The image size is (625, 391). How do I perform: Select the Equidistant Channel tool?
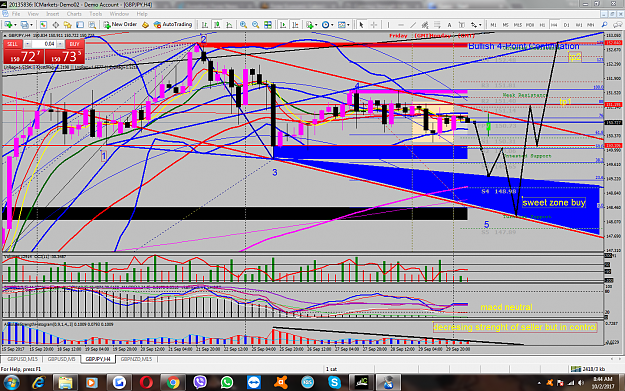[425, 25]
